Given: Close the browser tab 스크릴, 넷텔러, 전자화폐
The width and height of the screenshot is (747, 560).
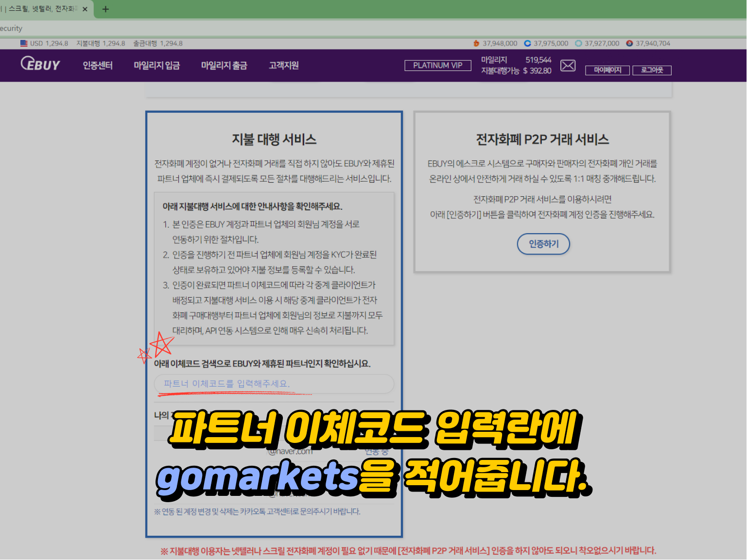Looking at the screenshot, I should 85,9.
